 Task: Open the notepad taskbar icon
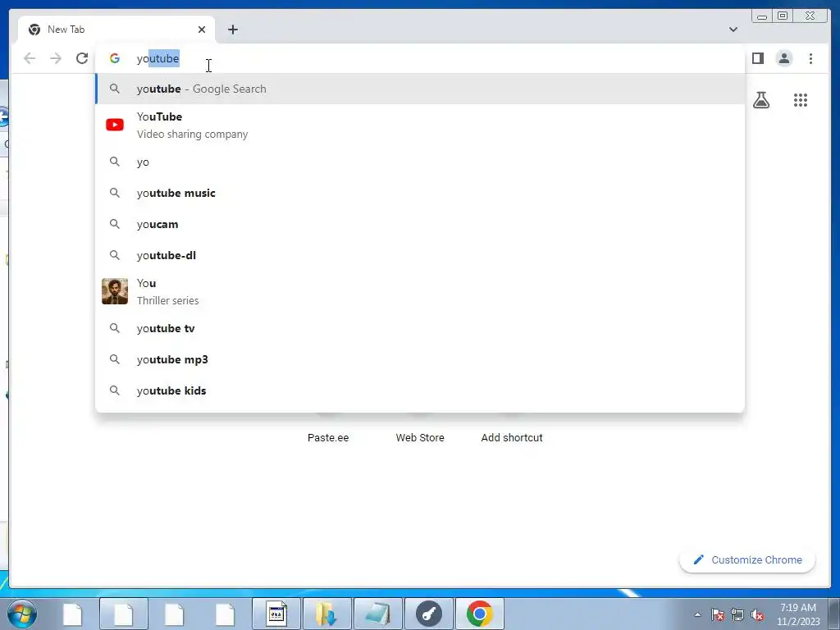click(x=378, y=614)
